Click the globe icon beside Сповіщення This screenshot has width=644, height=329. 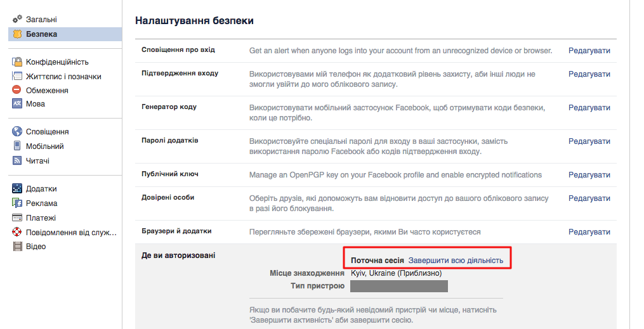coord(17,131)
